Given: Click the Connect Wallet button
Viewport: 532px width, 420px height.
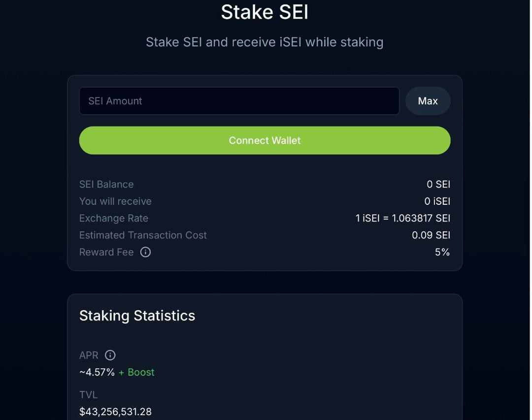Looking at the screenshot, I should [265, 140].
